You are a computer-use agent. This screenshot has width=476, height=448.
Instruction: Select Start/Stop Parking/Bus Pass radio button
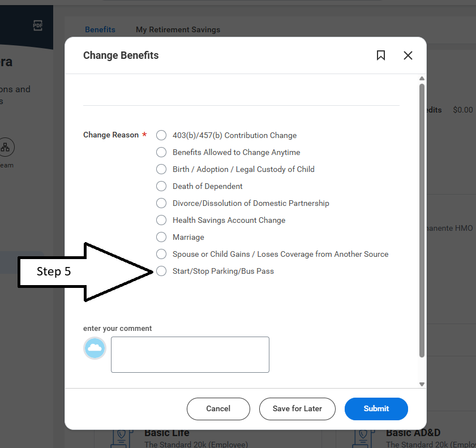point(161,271)
